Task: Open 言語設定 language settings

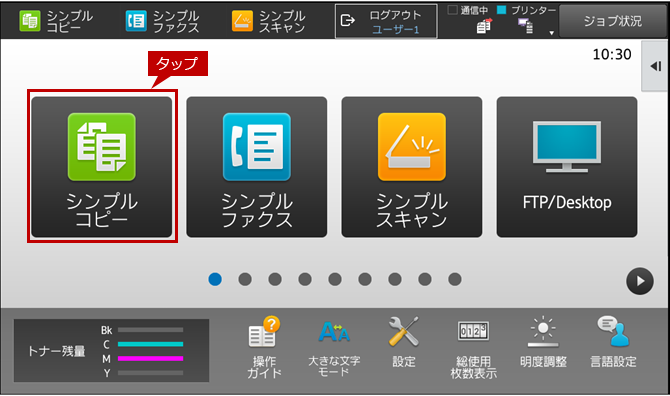Action: (x=613, y=343)
